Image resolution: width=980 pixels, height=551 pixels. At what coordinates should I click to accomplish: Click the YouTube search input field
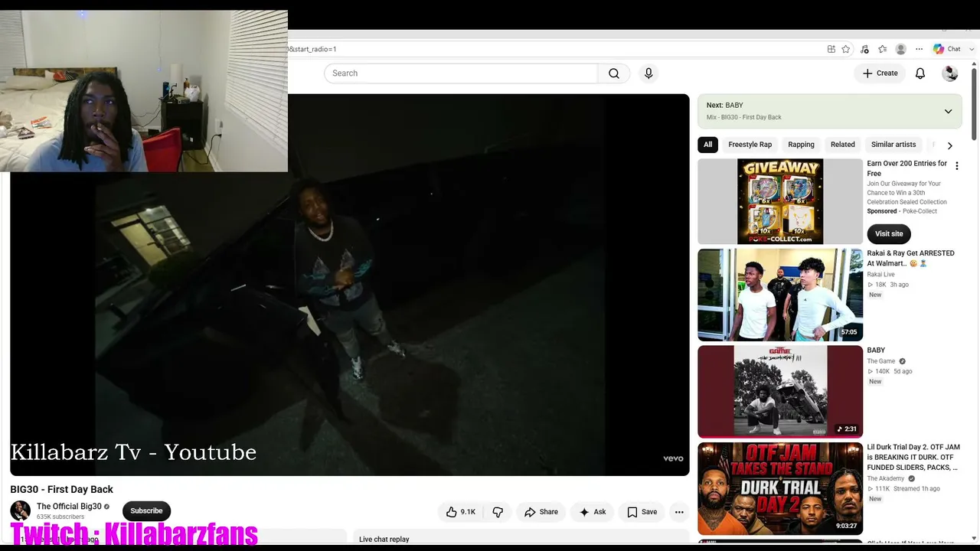coord(461,73)
